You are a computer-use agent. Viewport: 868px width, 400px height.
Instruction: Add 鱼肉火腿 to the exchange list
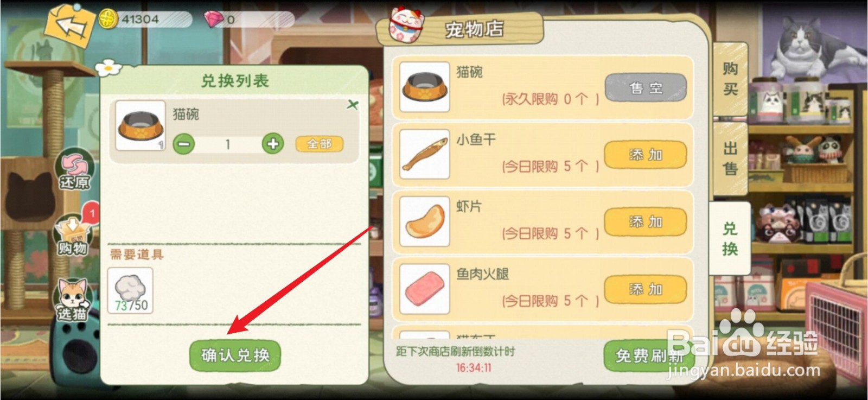pyautogui.click(x=646, y=289)
